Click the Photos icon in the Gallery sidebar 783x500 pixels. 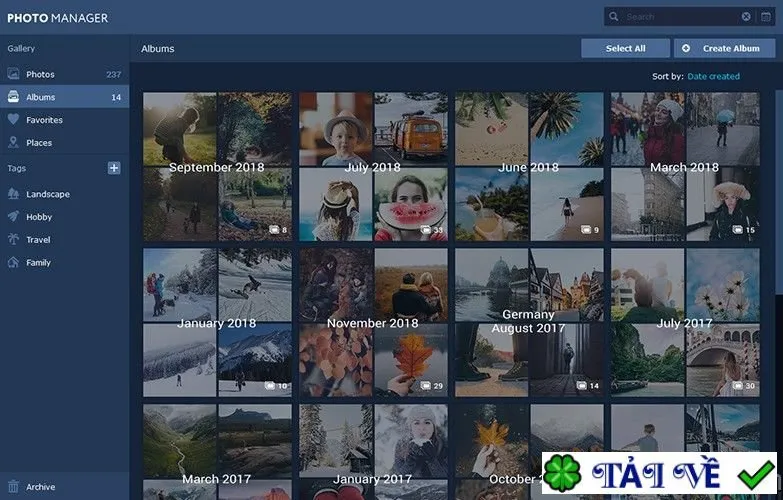[x=13, y=74]
